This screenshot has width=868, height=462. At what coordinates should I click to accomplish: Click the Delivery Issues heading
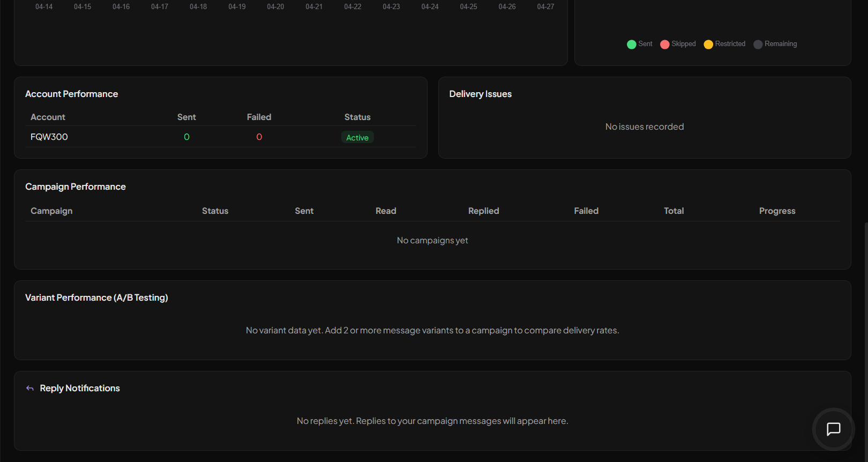pyautogui.click(x=481, y=94)
